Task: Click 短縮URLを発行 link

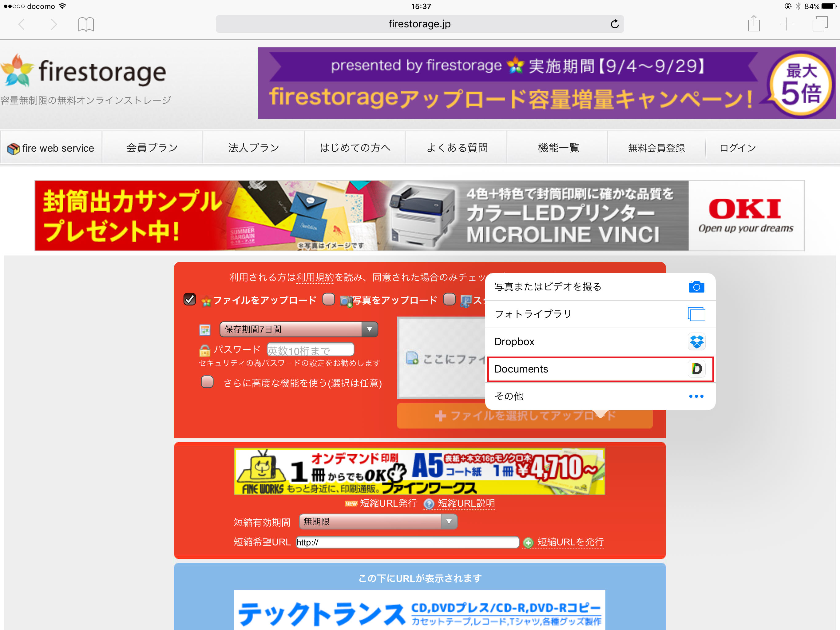Action: click(x=570, y=542)
